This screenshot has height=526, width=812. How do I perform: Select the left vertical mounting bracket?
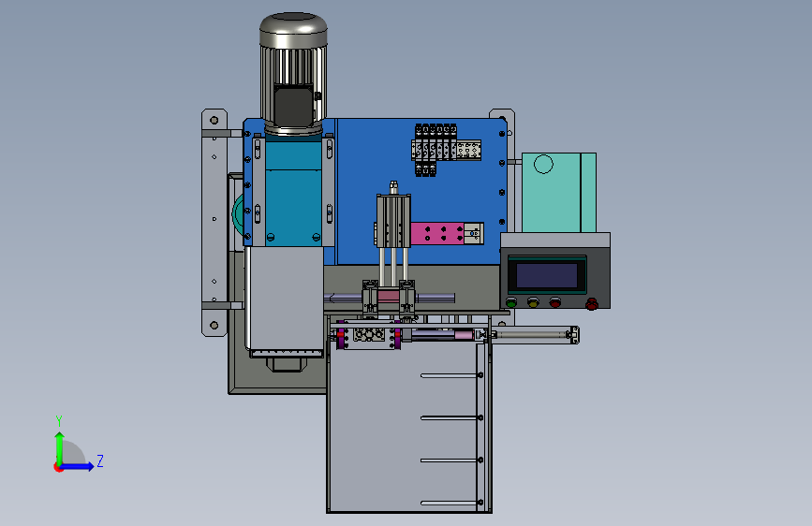(214, 223)
